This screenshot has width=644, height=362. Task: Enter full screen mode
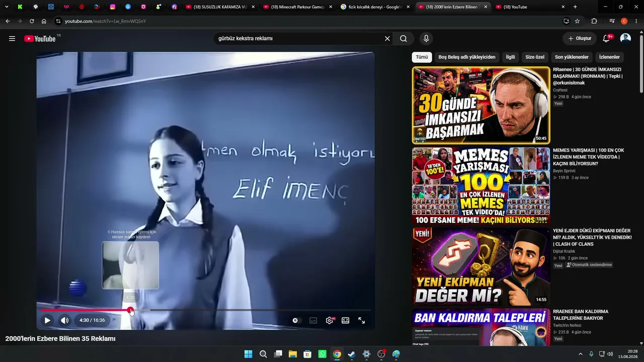point(361,320)
